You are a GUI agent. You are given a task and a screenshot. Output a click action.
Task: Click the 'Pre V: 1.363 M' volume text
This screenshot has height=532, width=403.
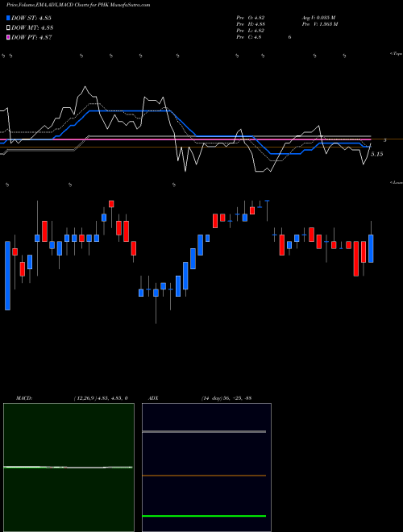(319, 23)
